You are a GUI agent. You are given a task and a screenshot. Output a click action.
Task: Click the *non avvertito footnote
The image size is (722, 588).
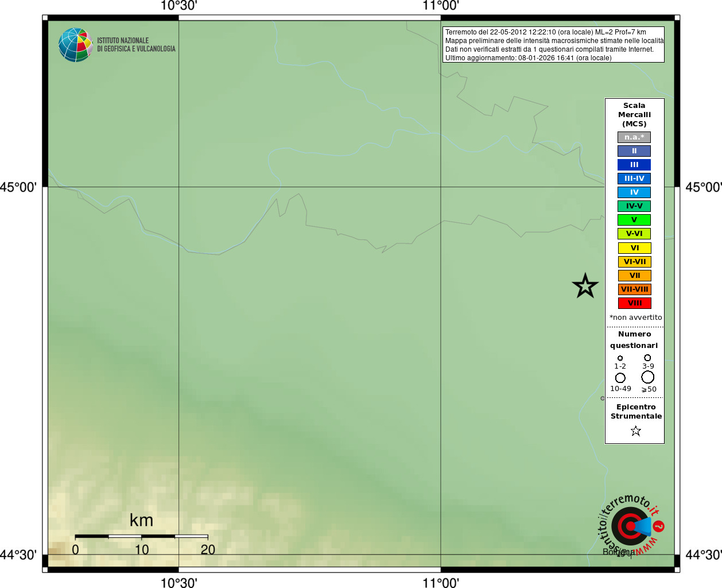[635, 318]
